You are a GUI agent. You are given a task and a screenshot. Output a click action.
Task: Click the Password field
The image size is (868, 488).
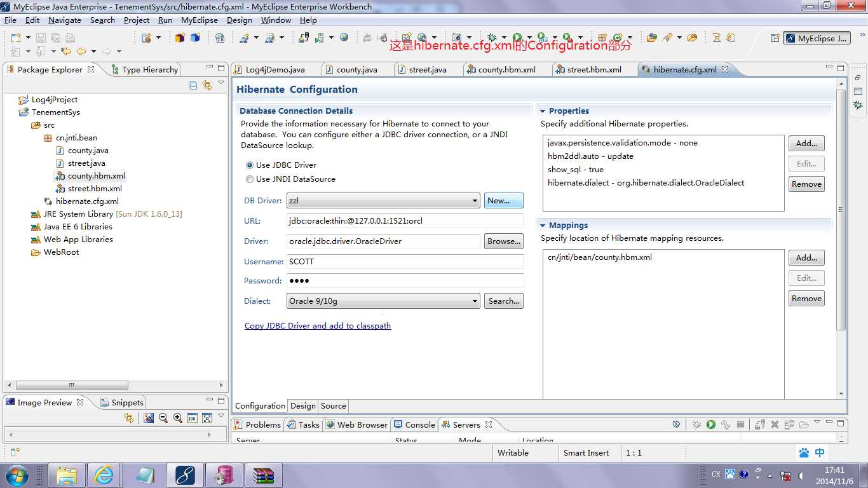(x=405, y=281)
